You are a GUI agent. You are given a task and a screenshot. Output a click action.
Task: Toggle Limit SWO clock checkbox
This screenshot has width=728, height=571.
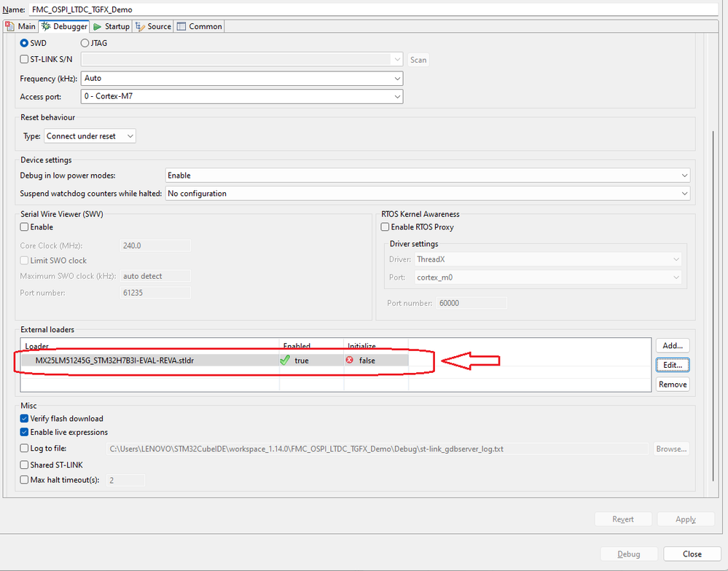(x=24, y=261)
